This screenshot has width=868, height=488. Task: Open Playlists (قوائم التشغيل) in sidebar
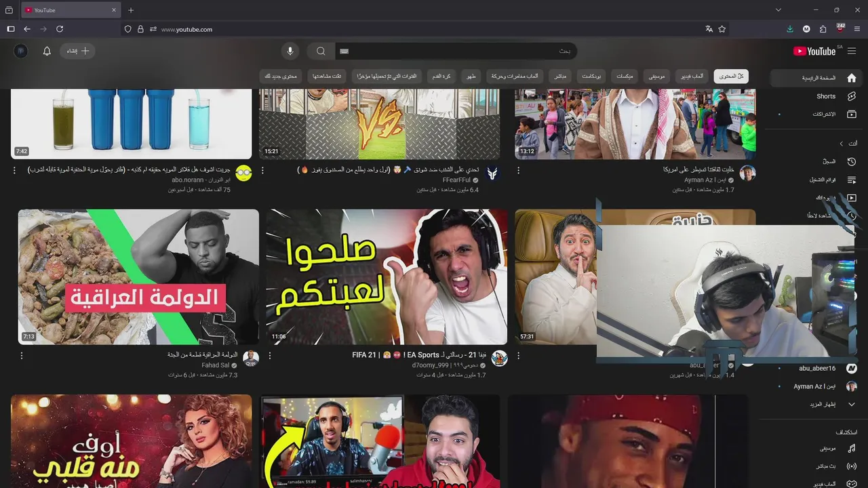817,180
